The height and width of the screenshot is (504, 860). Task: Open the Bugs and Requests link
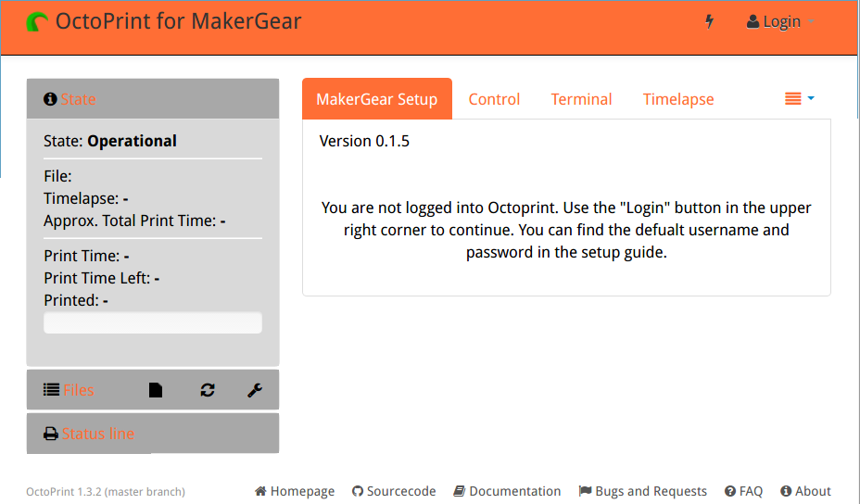point(642,491)
